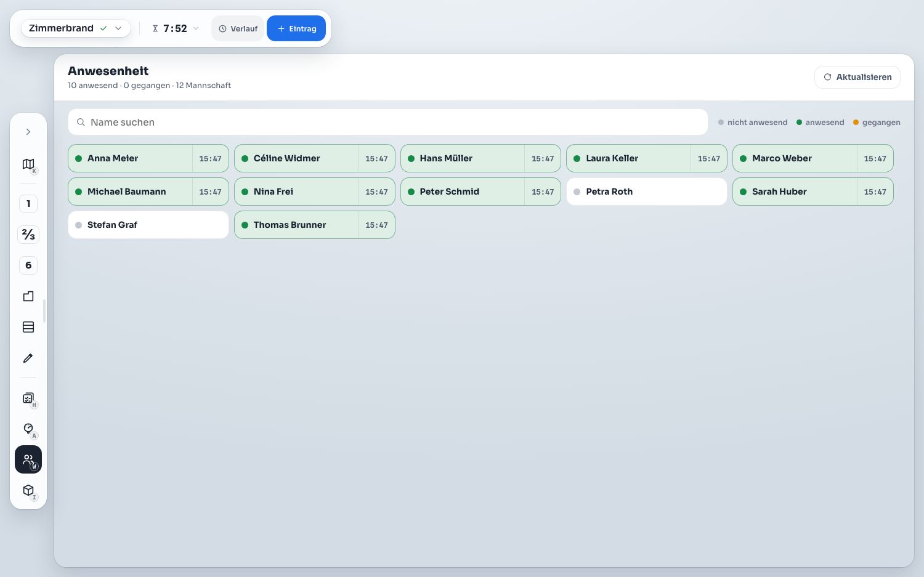Toggle attendance for Céline Widmer
The width and height of the screenshot is (924, 577).
(x=296, y=158)
